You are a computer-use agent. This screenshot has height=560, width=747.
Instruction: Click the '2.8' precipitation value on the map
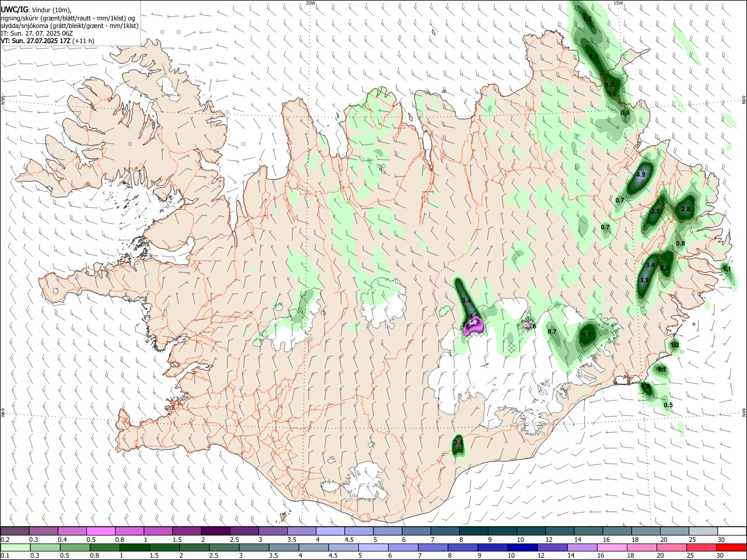(x=686, y=209)
